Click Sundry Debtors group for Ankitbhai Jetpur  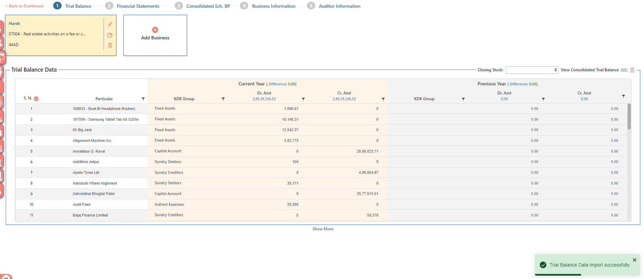point(168,162)
